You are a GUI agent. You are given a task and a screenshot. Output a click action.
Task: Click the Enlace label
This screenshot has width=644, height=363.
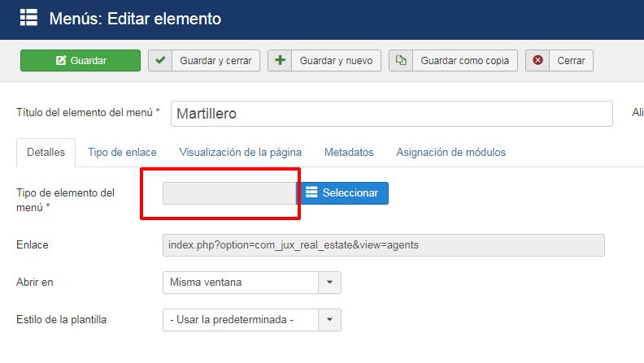point(33,245)
